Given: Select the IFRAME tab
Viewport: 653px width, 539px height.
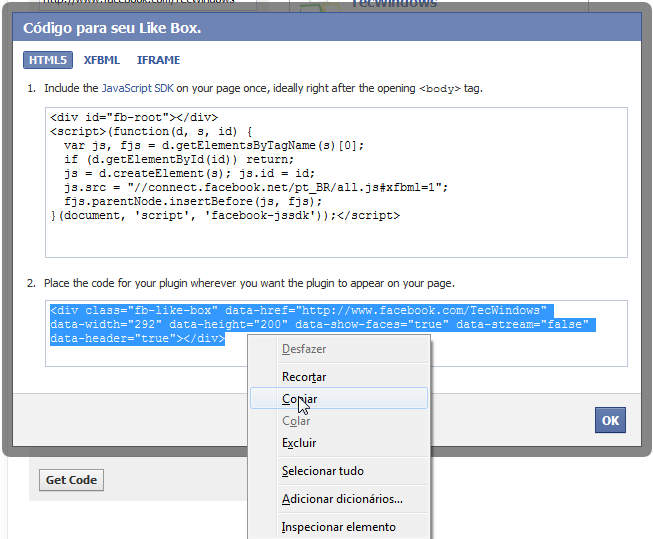Looking at the screenshot, I should pyautogui.click(x=158, y=60).
